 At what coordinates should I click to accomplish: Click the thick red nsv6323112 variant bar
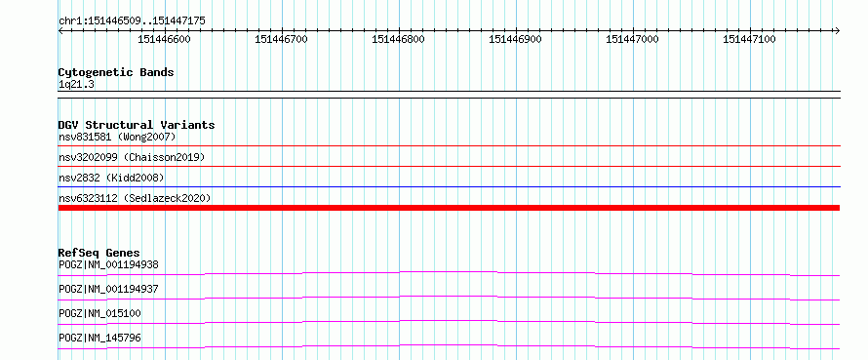pos(449,208)
